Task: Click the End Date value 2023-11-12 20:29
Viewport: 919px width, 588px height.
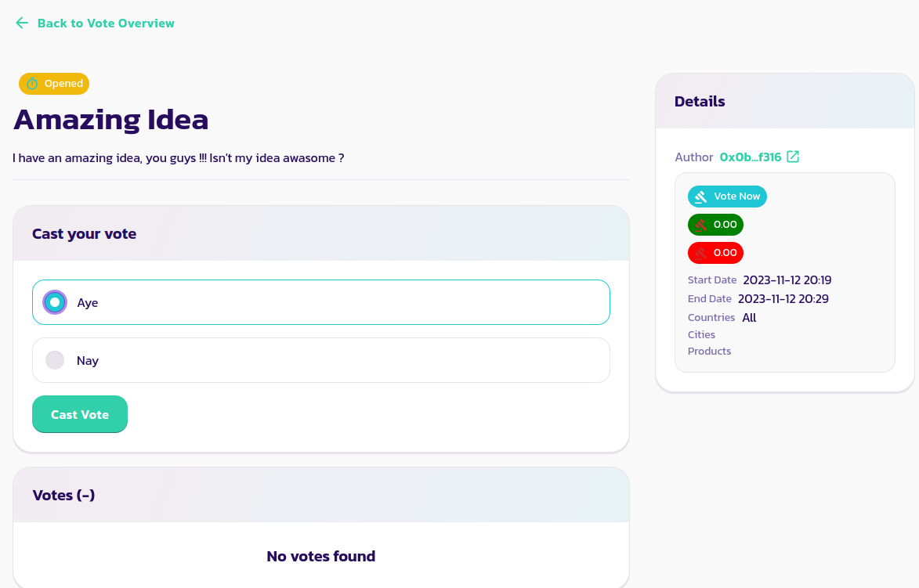Action: [x=783, y=298]
